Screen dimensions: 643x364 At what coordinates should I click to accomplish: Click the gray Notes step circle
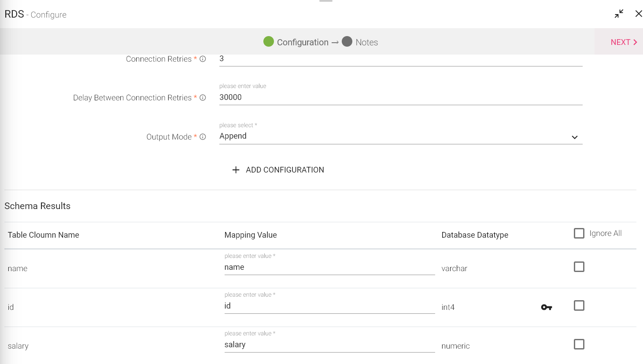[347, 41]
